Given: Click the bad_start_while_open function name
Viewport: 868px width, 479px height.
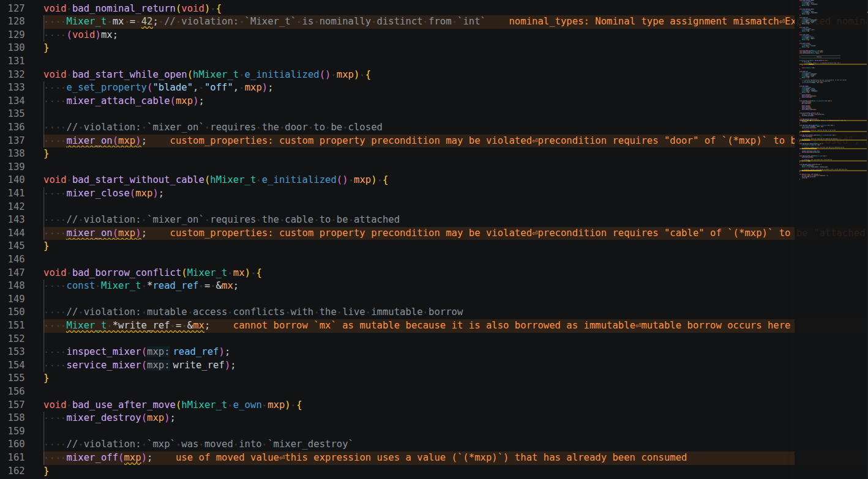Looking at the screenshot, I should pyautogui.click(x=129, y=75).
